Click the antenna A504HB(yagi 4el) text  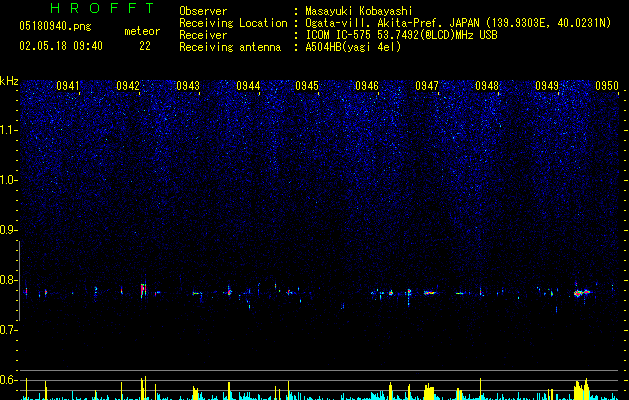(353, 47)
